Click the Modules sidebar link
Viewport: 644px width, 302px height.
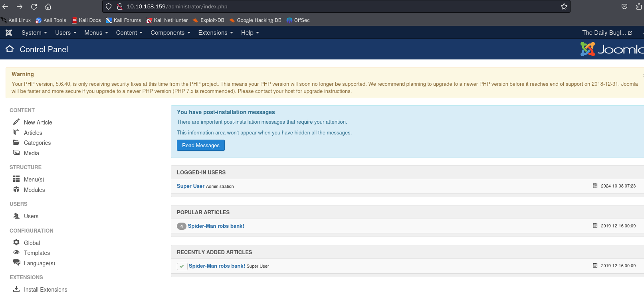coord(34,190)
